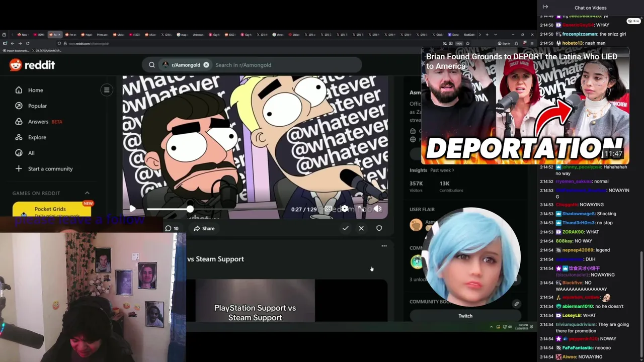The width and height of the screenshot is (644, 362).
Task: Open the PlayStation Support vs Steam Support video
Action: pos(255,300)
